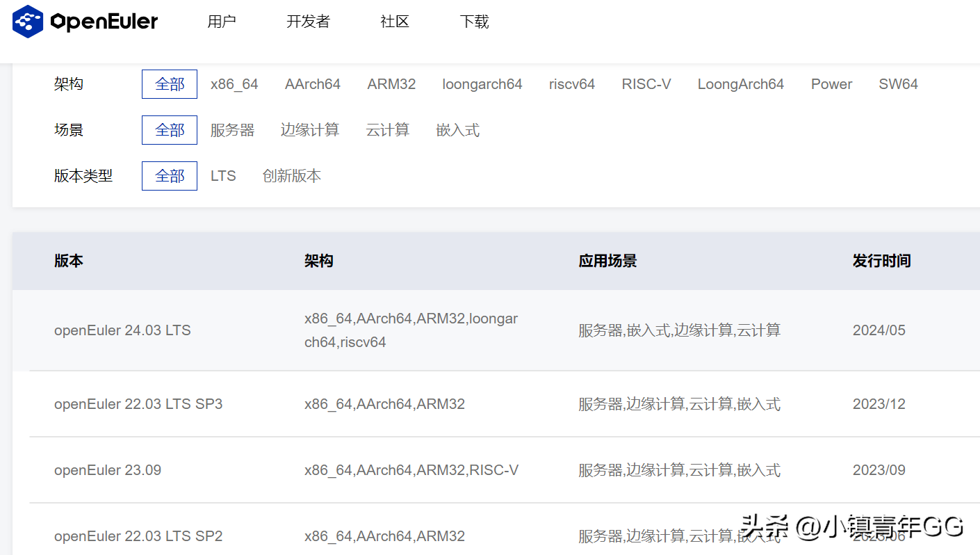The height and width of the screenshot is (555, 980).
Task: Filter scenario by 边缘计算
Action: point(310,130)
